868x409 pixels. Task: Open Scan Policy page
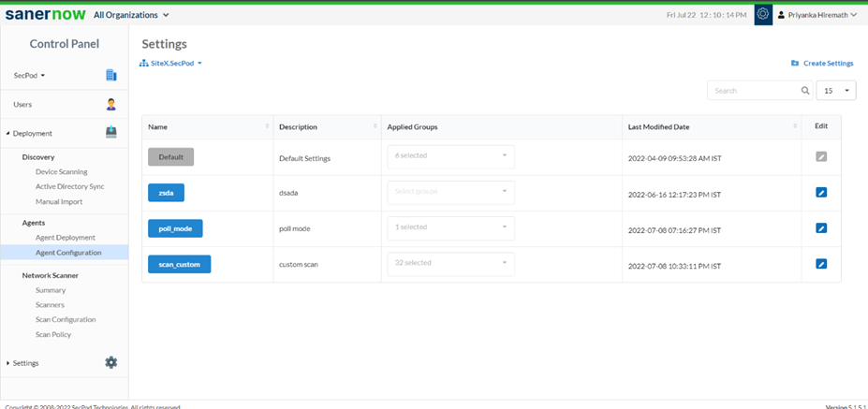53,334
